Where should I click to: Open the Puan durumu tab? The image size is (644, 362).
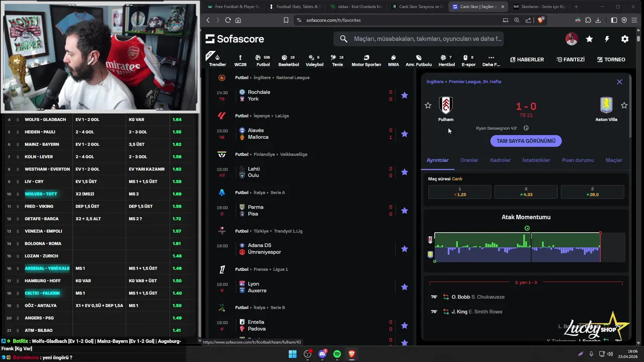[x=578, y=160]
